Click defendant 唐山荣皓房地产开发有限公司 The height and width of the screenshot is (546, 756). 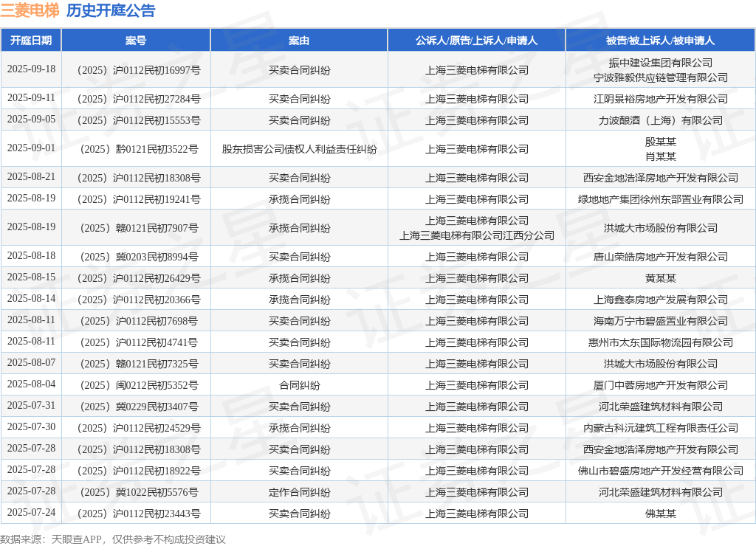pyautogui.click(x=661, y=258)
